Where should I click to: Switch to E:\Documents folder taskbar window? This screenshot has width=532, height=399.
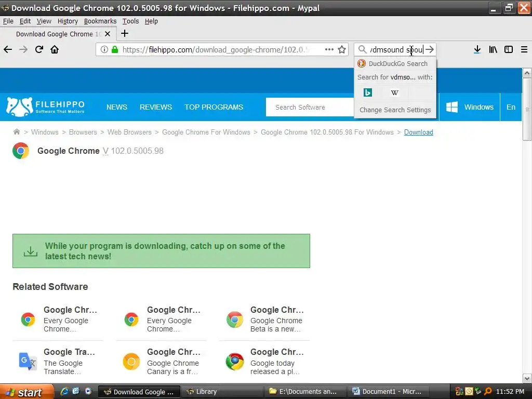(x=305, y=392)
